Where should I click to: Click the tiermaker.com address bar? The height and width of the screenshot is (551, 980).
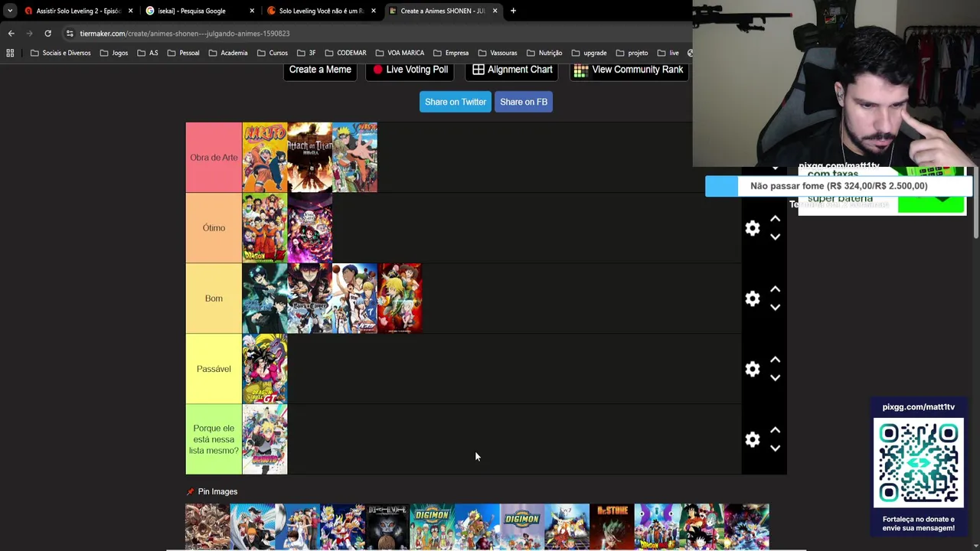(375, 34)
